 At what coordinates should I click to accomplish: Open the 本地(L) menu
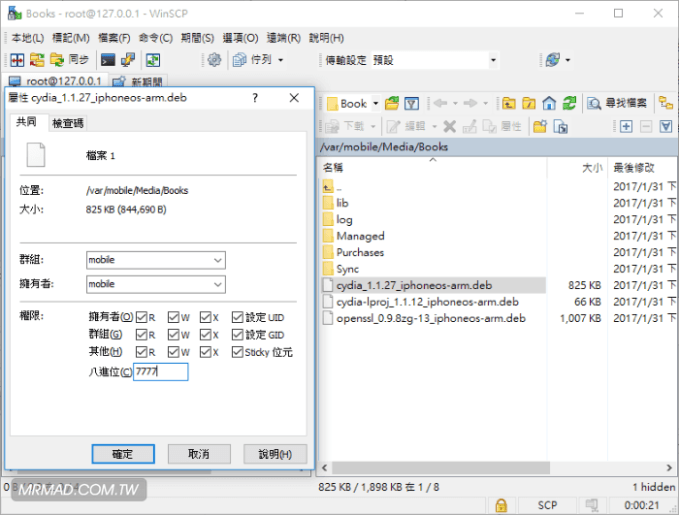click(28, 38)
